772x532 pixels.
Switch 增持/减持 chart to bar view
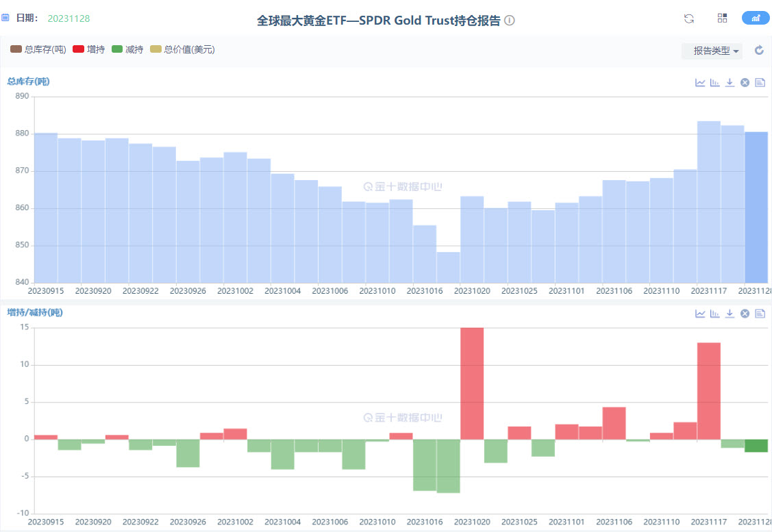715,314
